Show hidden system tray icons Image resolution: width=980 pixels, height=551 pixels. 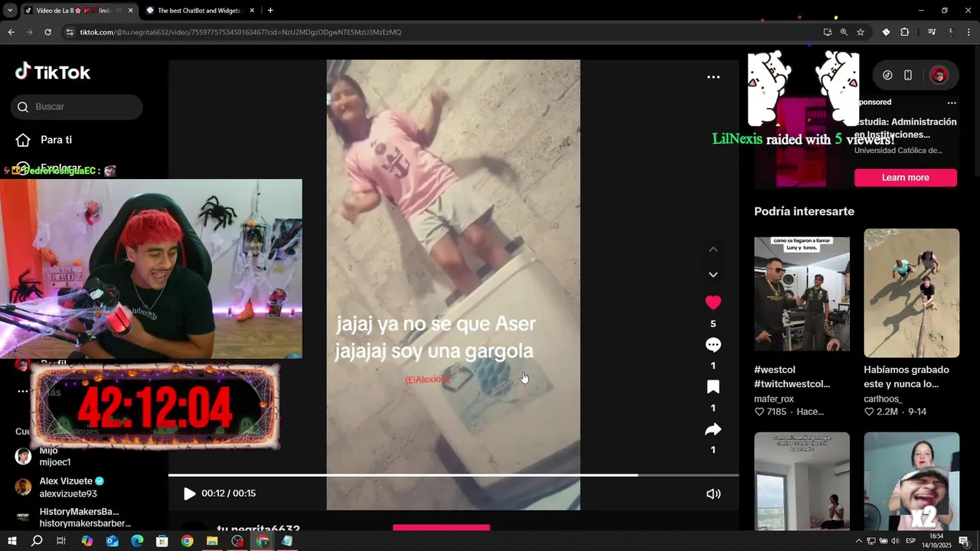(x=859, y=541)
